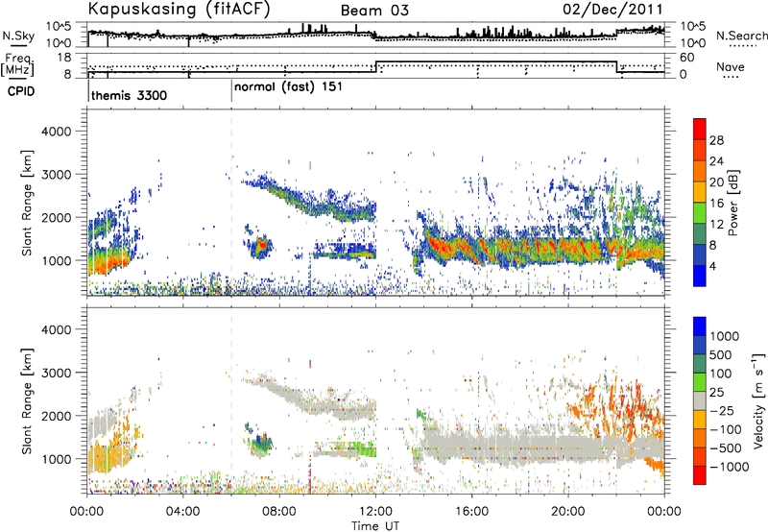Viewport: 768px width, 532px height.
Task: Click the dark blue bottom of the Power colorbar
Action: [700, 276]
